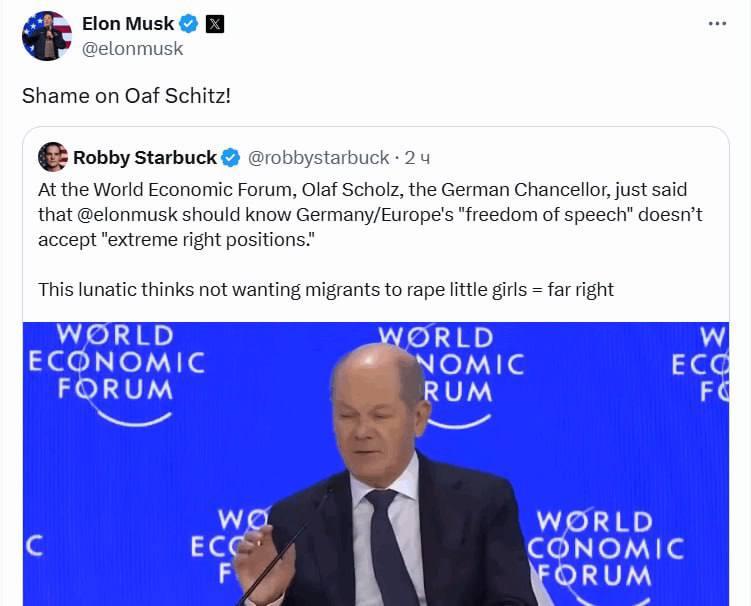Open Robby Starbuck's small avatar

[53, 157]
